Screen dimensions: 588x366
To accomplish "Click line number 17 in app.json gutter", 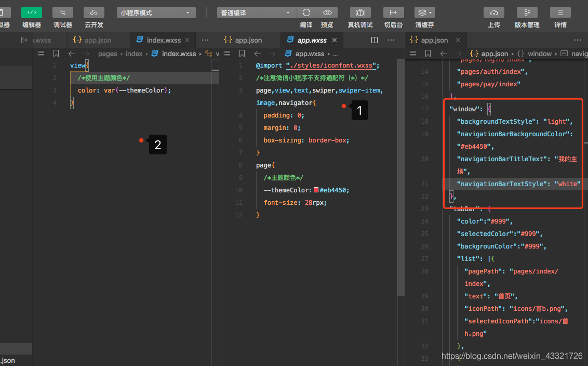I will (x=424, y=109).
